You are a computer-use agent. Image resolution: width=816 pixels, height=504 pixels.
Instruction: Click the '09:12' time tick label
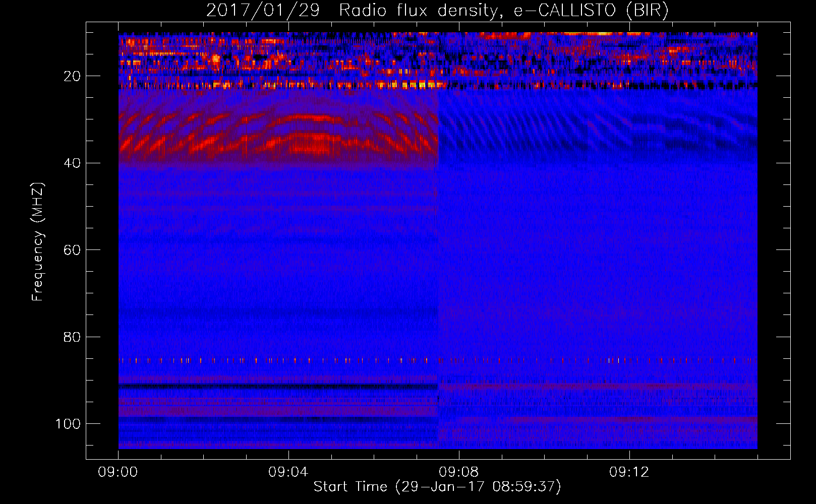(629, 472)
